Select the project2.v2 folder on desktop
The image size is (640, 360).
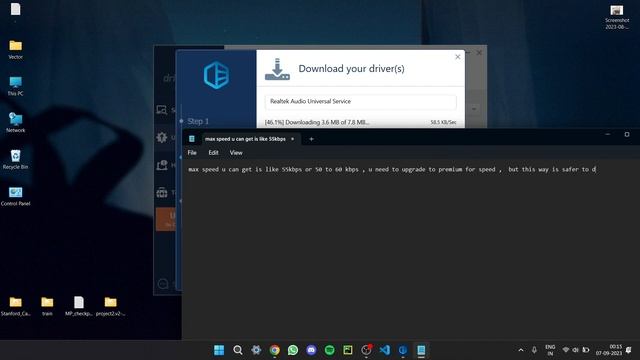point(110,306)
